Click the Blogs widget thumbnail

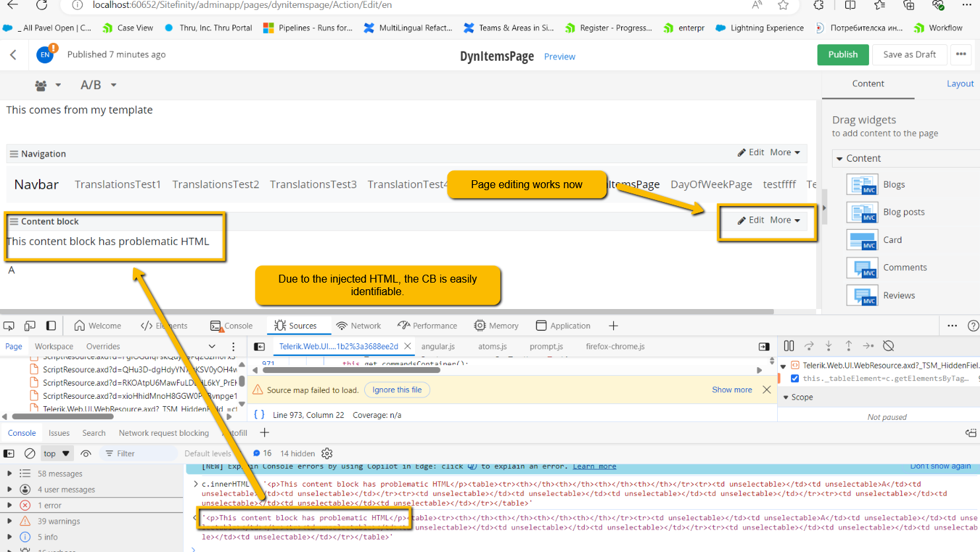(862, 184)
